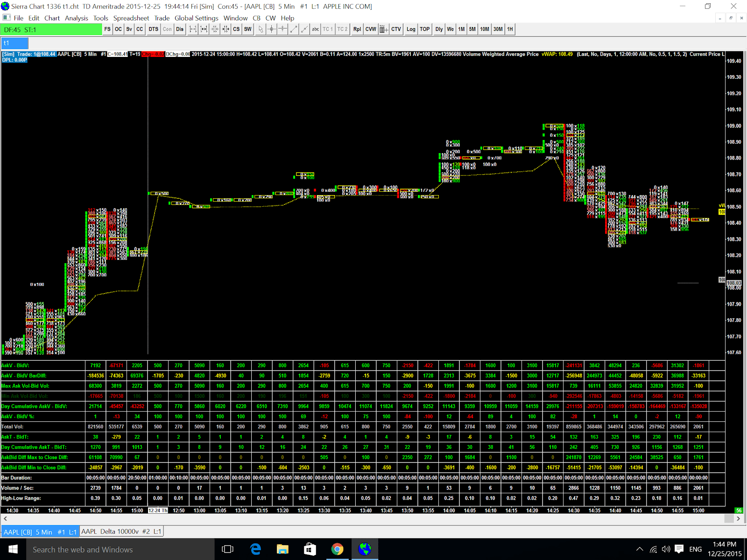Image resolution: width=747 pixels, height=560 pixels.
Task: Open the Analysis menu
Action: (77, 18)
